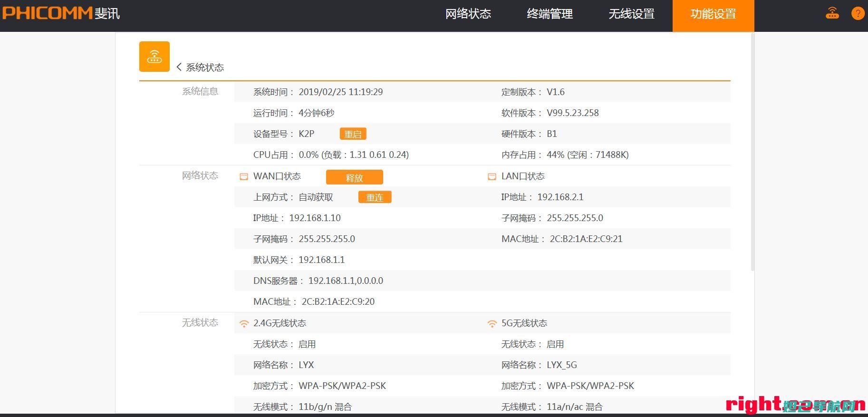This screenshot has height=417, width=868.
Task: Click the 2.4G无线状态 wifi icon
Action: point(244,323)
